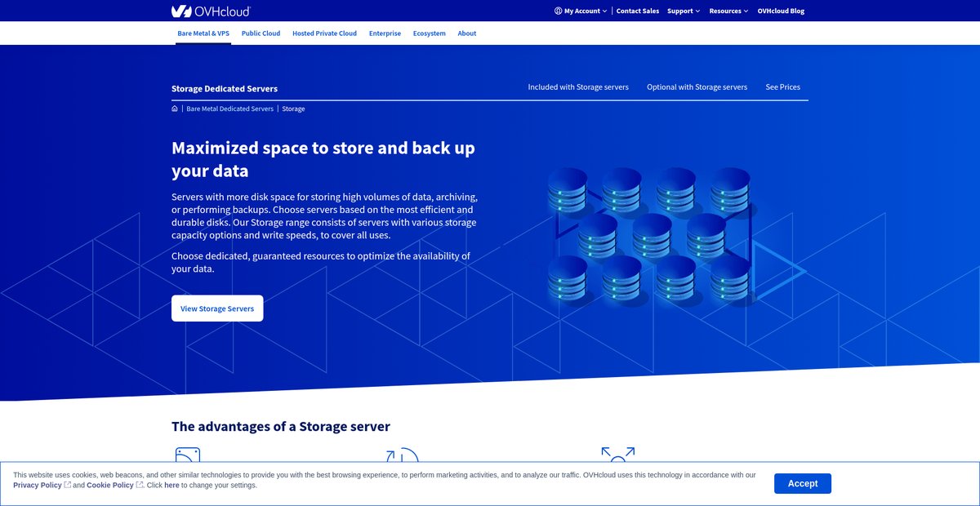Image resolution: width=980 pixels, height=506 pixels.
Task: Click the Storage breadcrumb item
Action: click(293, 109)
